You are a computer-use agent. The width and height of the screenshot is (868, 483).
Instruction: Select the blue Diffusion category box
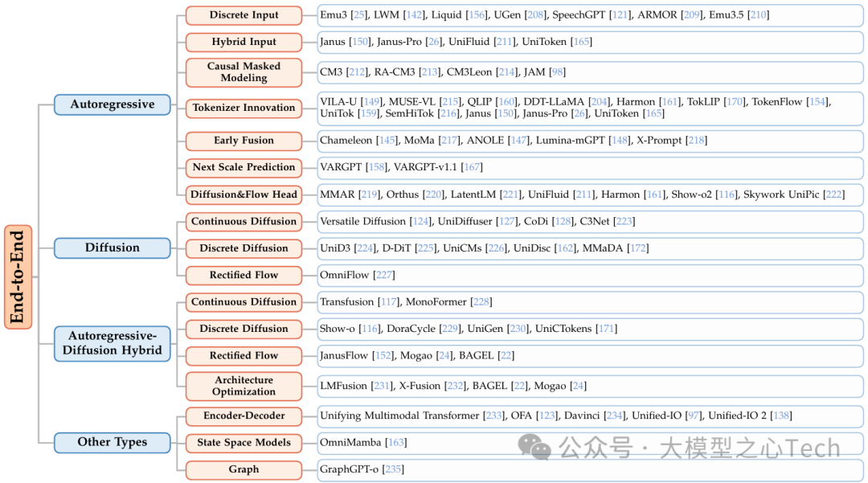(113, 248)
